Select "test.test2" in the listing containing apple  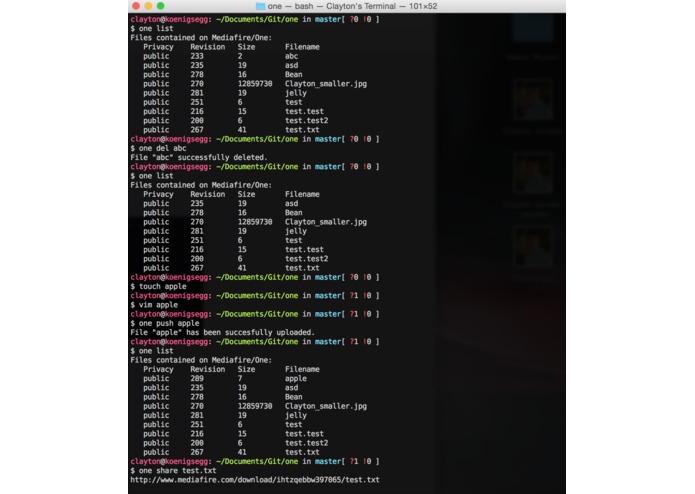[306, 443]
